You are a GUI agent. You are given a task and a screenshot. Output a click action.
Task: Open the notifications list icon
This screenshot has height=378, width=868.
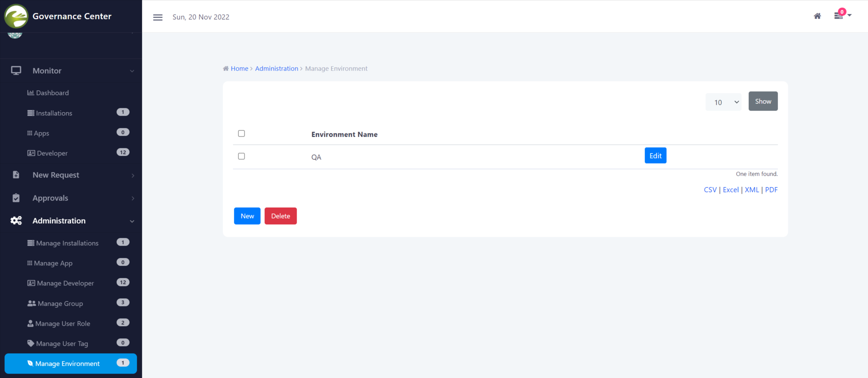tap(838, 16)
